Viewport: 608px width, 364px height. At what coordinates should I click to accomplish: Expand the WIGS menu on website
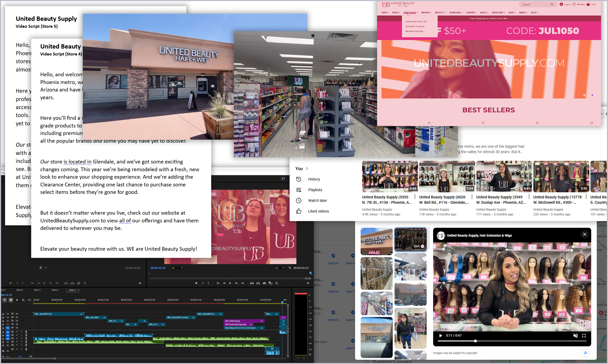396,13
